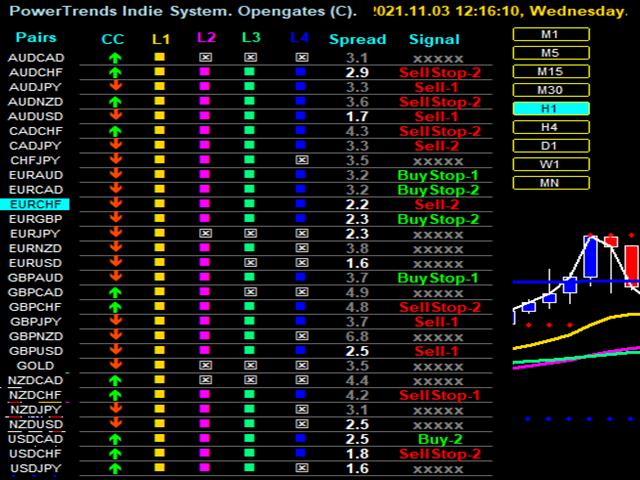Click the Sell-2 signal for CADJPY
Screen dimensions: 640x480
pos(437,146)
